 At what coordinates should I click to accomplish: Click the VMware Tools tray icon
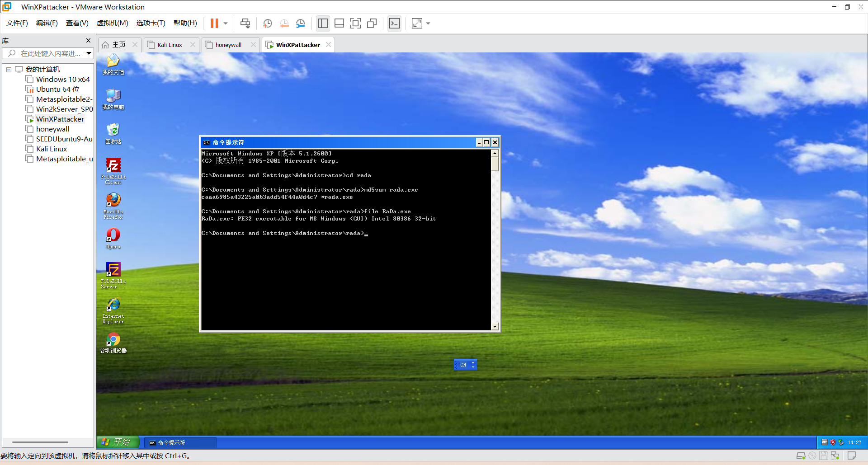click(825, 442)
